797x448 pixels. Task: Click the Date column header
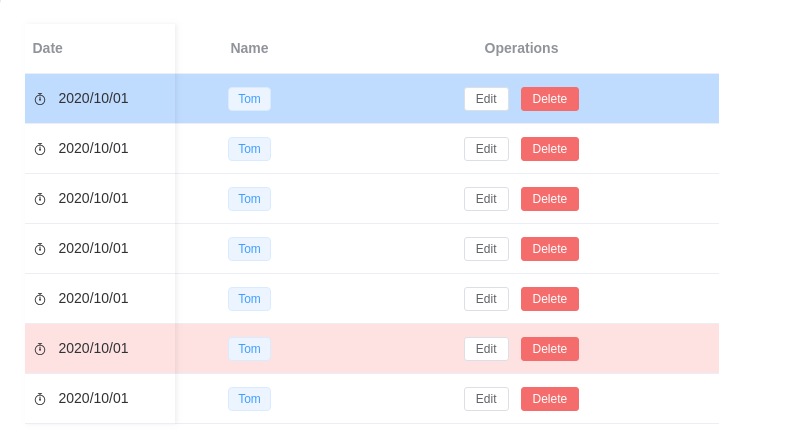pyautogui.click(x=48, y=48)
